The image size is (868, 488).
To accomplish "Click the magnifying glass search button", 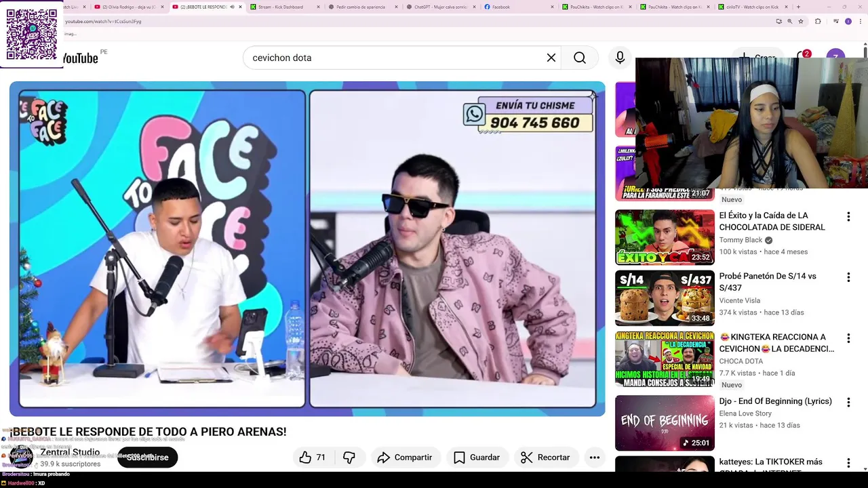I will [580, 58].
